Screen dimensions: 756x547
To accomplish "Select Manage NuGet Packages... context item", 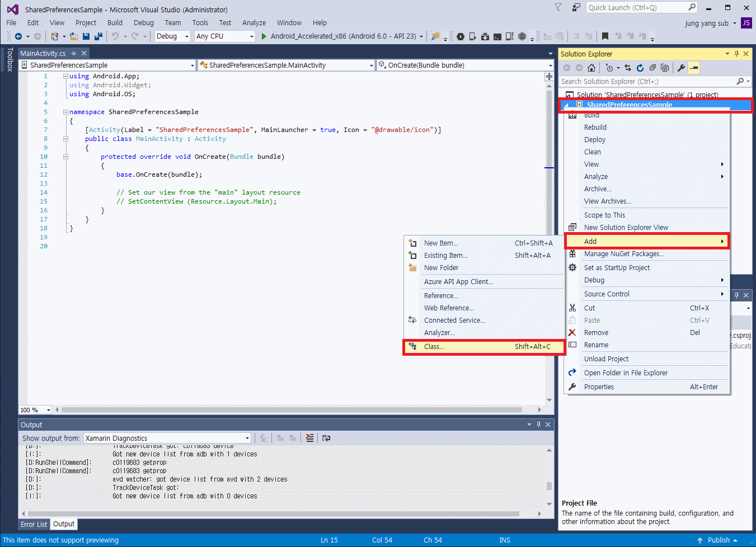I will pos(647,254).
